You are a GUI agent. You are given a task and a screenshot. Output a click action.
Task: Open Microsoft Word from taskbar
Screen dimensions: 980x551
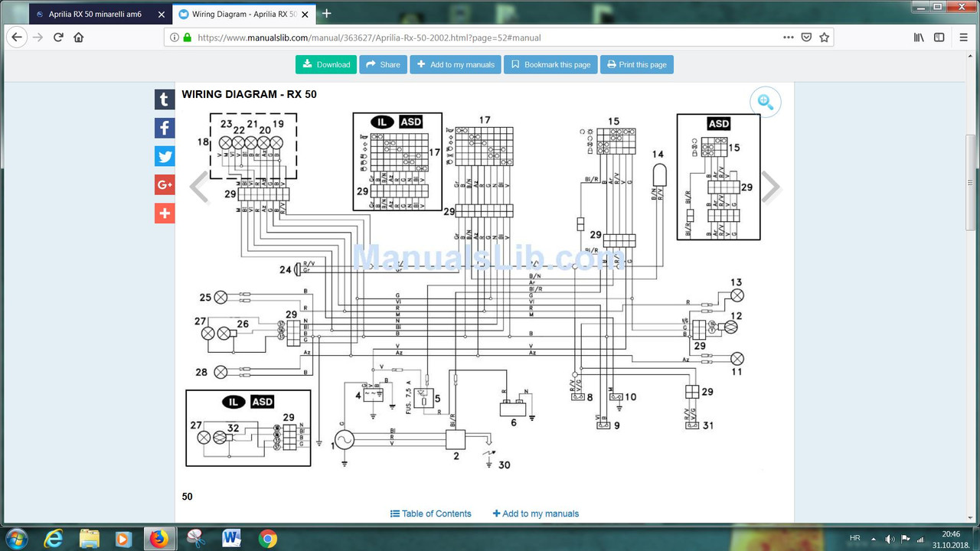(x=231, y=538)
